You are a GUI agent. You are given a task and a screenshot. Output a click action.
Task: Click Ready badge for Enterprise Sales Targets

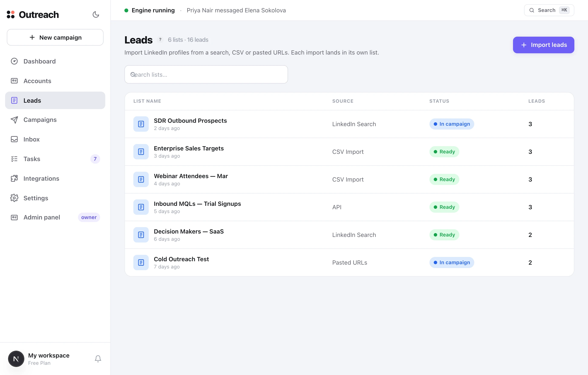(444, 152)
